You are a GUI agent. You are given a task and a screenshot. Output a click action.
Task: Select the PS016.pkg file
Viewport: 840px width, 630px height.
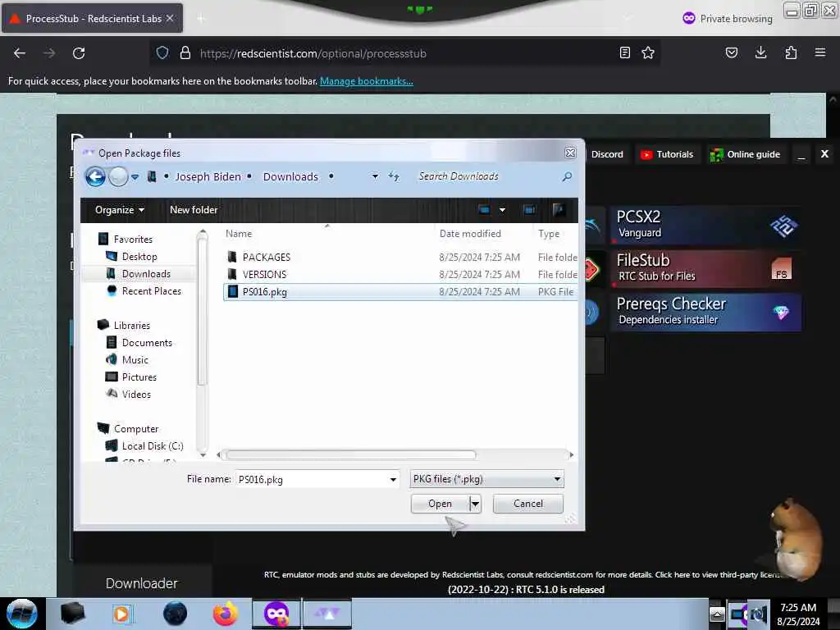400,292
